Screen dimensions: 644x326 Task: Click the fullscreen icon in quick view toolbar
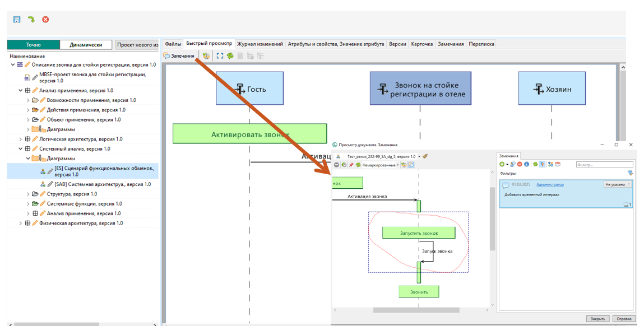220,56
